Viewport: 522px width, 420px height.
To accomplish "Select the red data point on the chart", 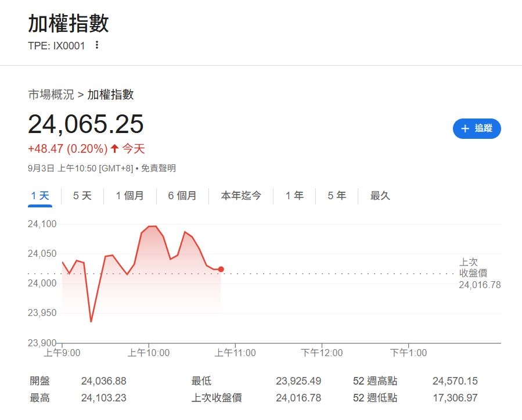I will [x=221, y=269].
